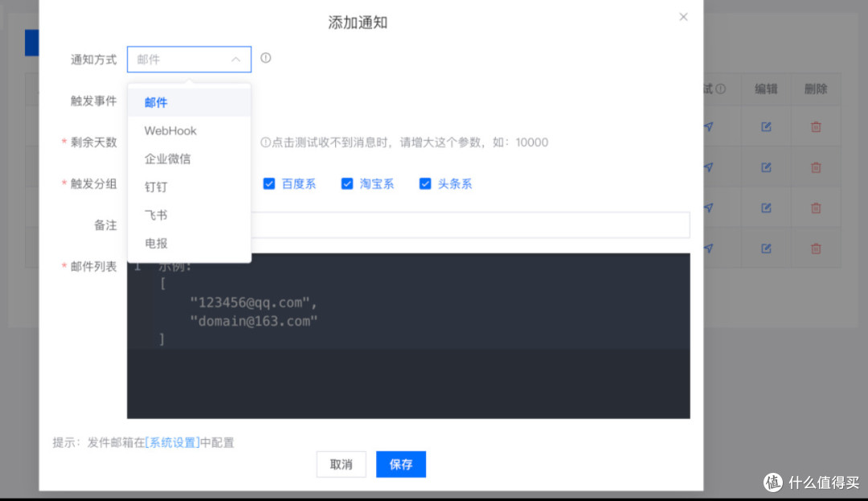Pick 飞书 from the method list

[189, 216]
